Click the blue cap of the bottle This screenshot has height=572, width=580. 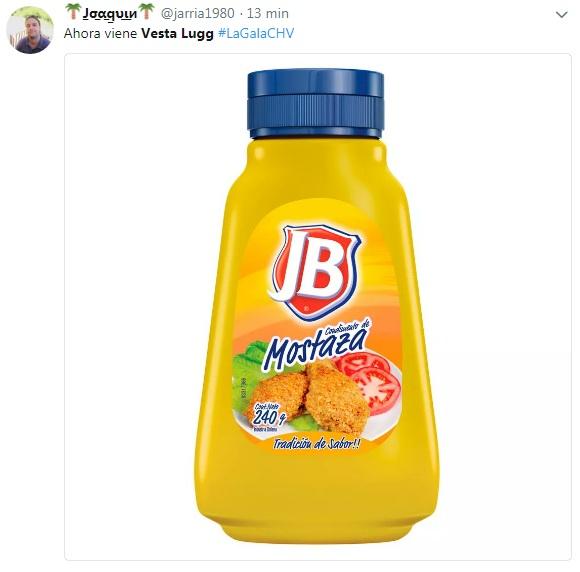315,104
